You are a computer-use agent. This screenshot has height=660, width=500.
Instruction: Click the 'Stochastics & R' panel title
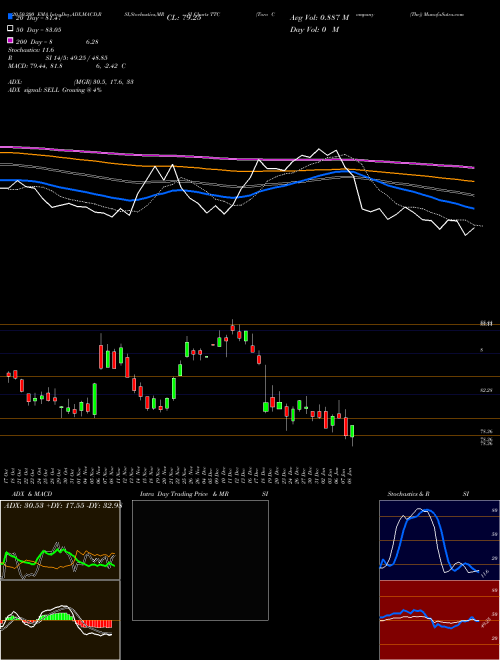408,494
